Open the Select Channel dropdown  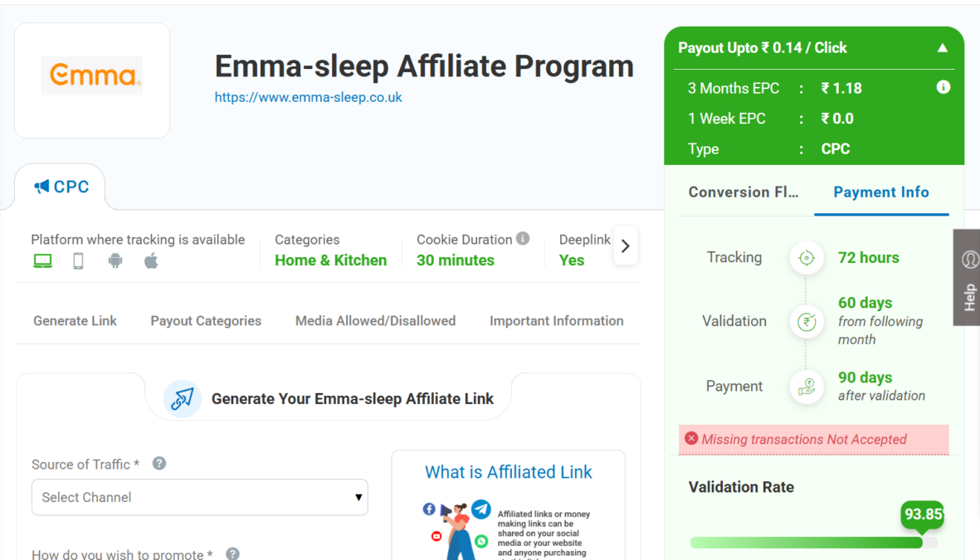point(200,498)
